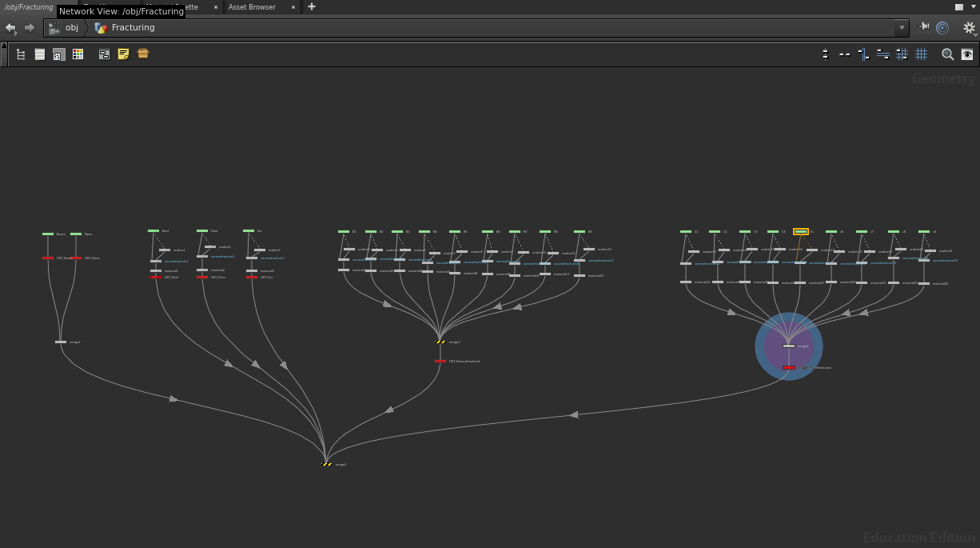Select the green Ext node
Screen dimensions: 980x548
(x=249, y=230)
